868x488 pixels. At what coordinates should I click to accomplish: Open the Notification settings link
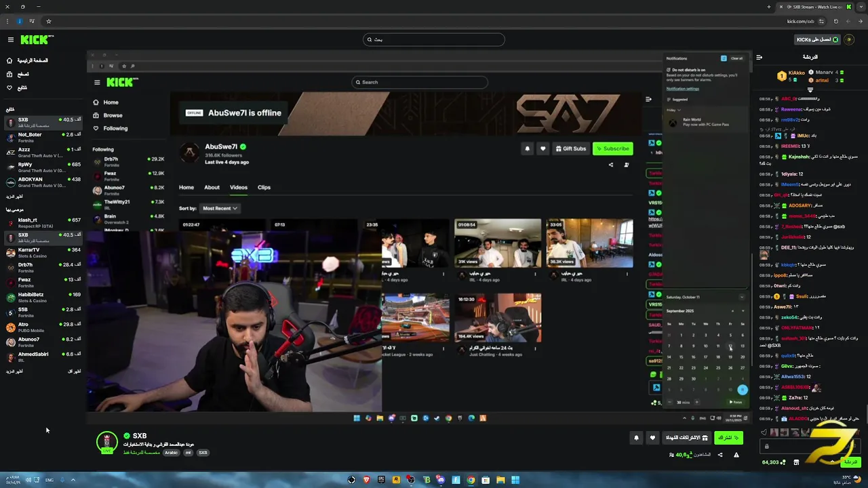(x=682, y=89)
